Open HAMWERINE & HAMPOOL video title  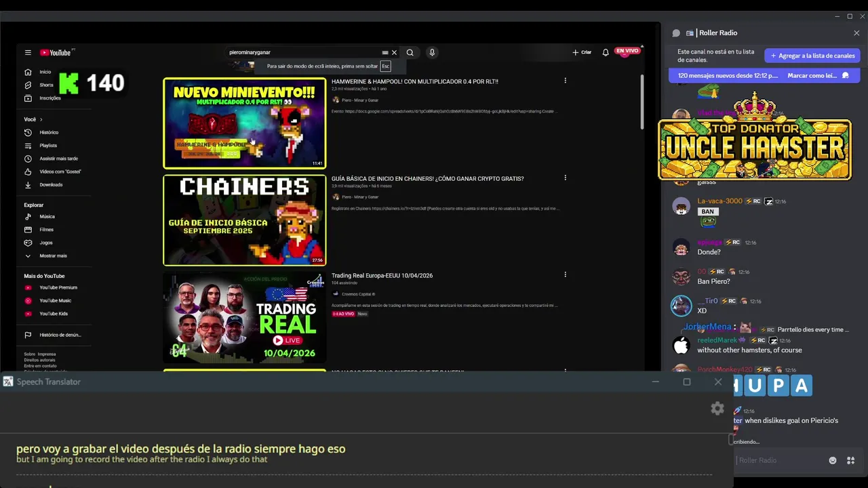[x=414, y=81]
